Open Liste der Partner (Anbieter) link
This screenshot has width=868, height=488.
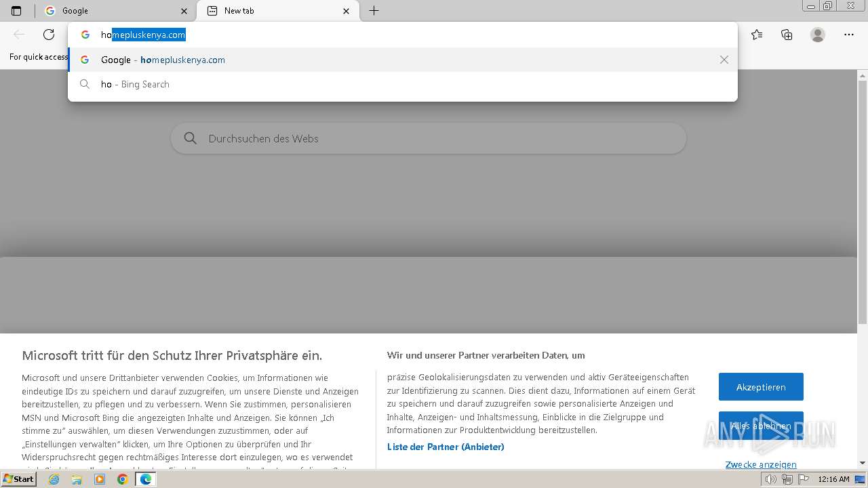click(x=446, y=447)
